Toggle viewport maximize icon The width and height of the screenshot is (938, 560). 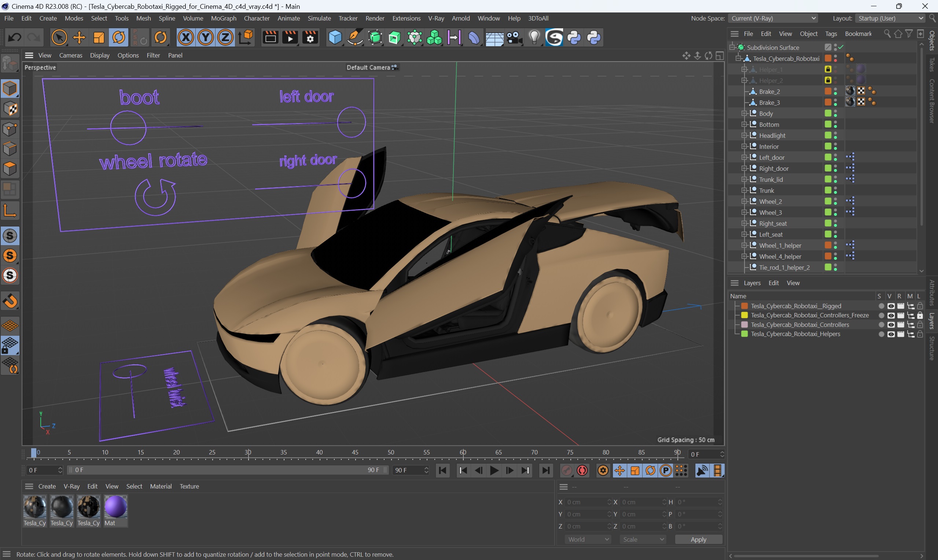point(720,55)
